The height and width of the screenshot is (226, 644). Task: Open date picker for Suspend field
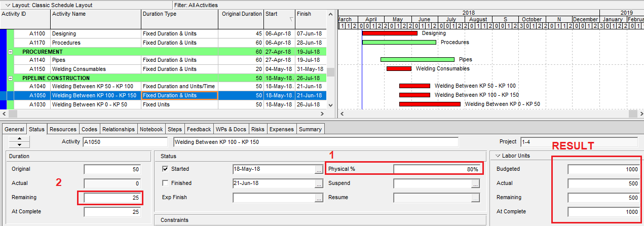[475, 184]
